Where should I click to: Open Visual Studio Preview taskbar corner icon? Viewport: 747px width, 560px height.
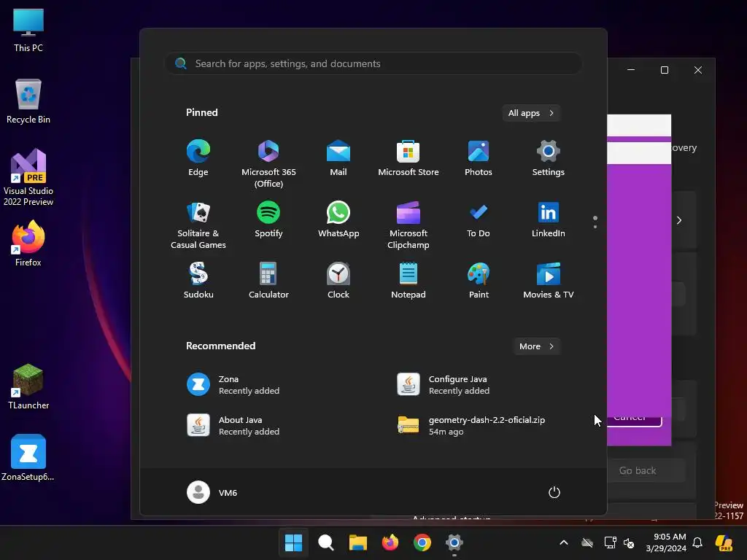coord(724,542)
